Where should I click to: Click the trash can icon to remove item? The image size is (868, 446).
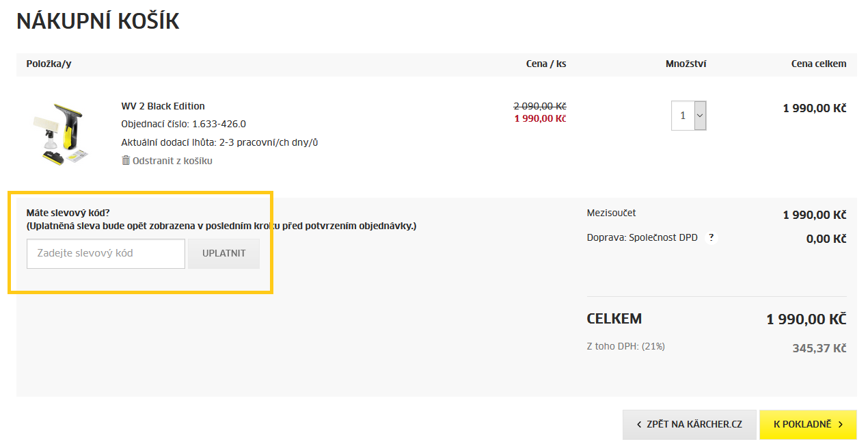tap(126, 160)
